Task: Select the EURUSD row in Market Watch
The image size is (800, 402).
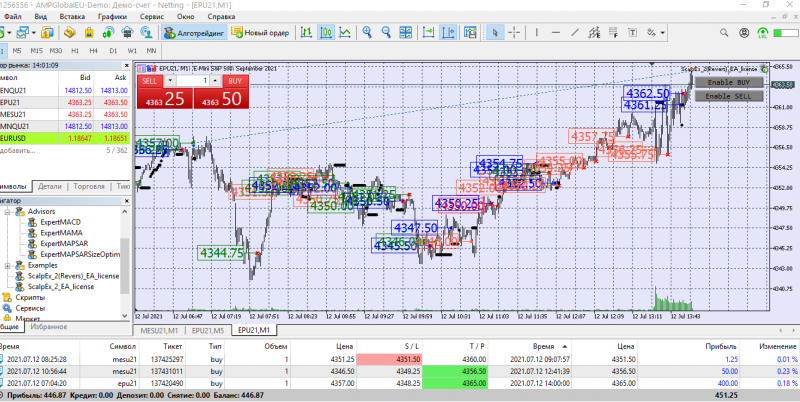Action: point(65,138)
